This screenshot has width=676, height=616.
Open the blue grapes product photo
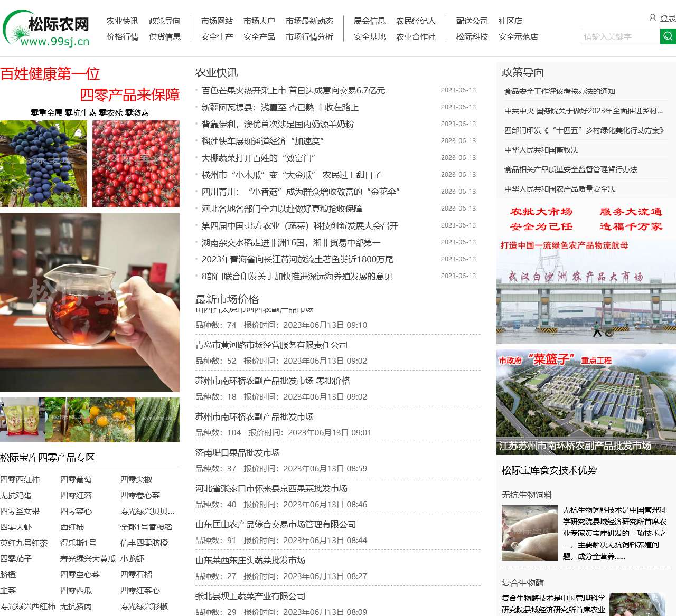[43, 164]
